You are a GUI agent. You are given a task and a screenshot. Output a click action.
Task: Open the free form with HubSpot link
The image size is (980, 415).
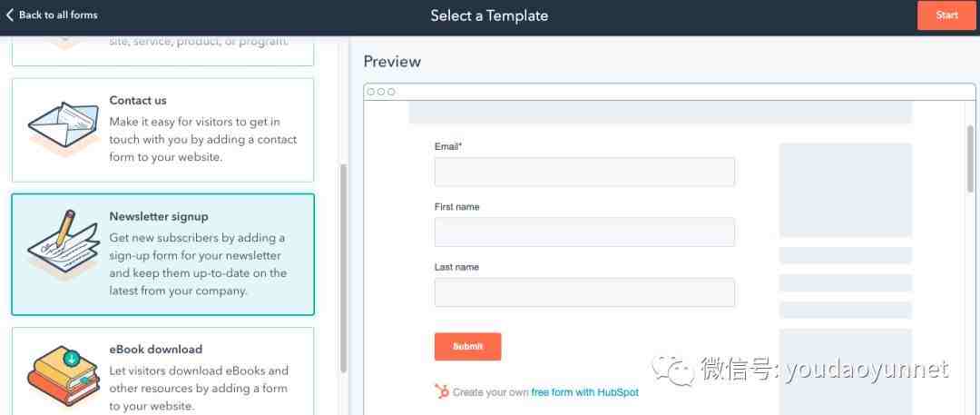[585, 392]
